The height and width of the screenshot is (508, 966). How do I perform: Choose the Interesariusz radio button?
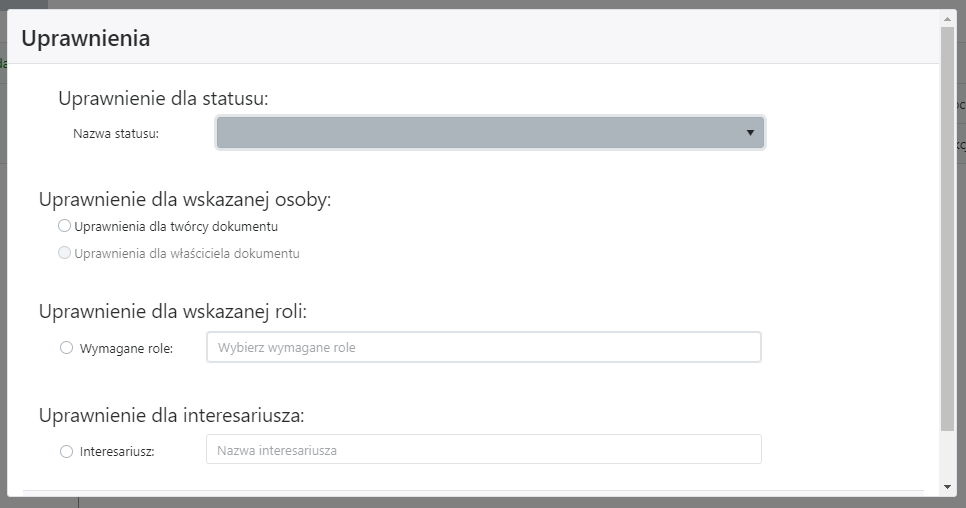pyautogui.click(x=66, y=451)
